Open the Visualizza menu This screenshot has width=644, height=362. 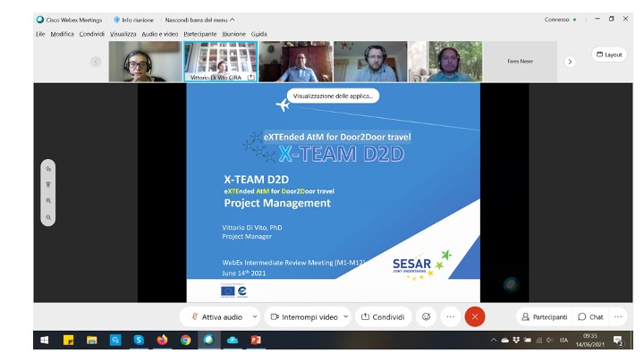point(123,34)
